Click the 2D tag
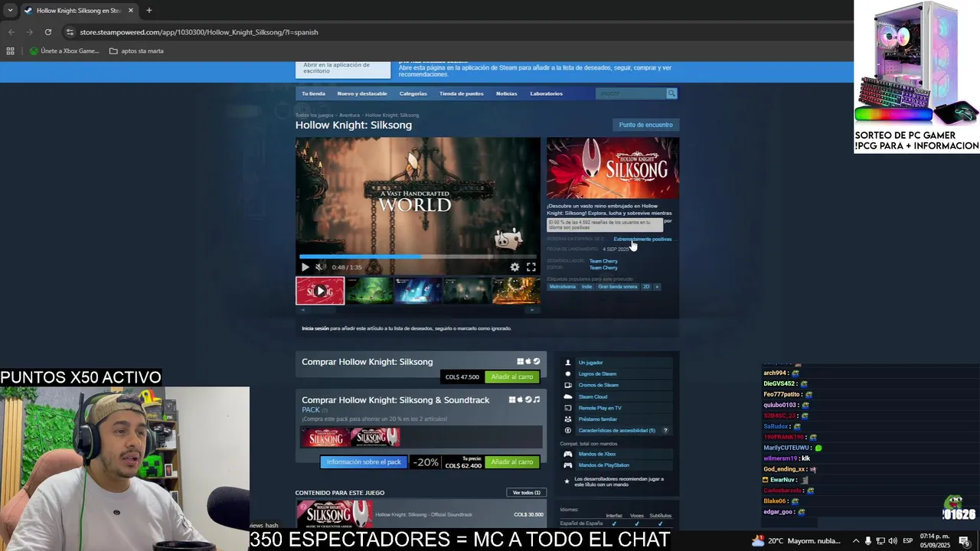This screenshot has height=551, width=980. click(x=646, y=287)
